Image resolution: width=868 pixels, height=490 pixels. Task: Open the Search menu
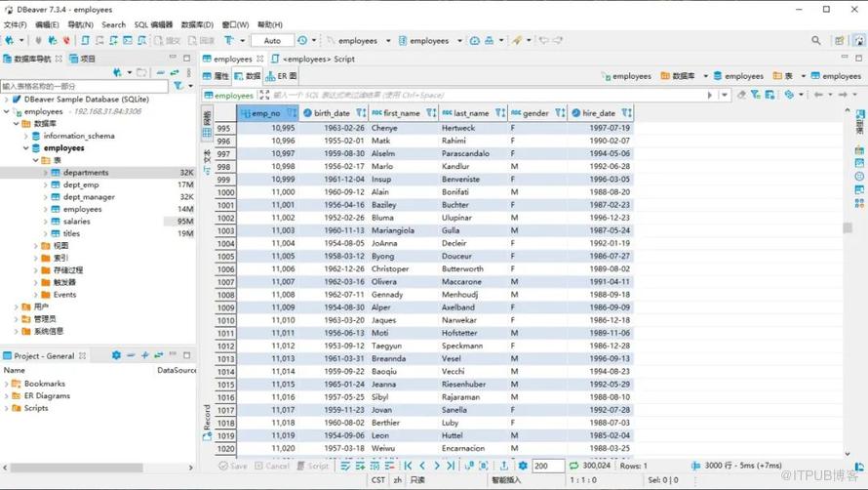tap(113, 24)
